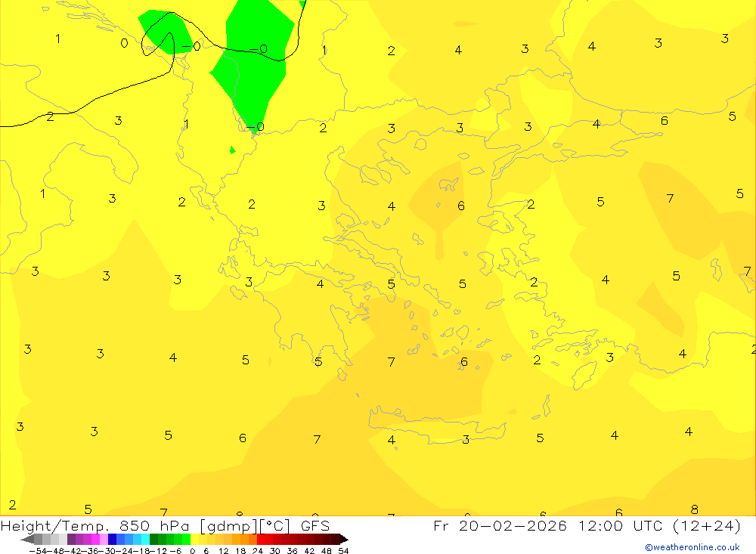The height and width of the screenshot is (554, 756).
Task: Click the legend label 36
Action: tap(292, 551)
